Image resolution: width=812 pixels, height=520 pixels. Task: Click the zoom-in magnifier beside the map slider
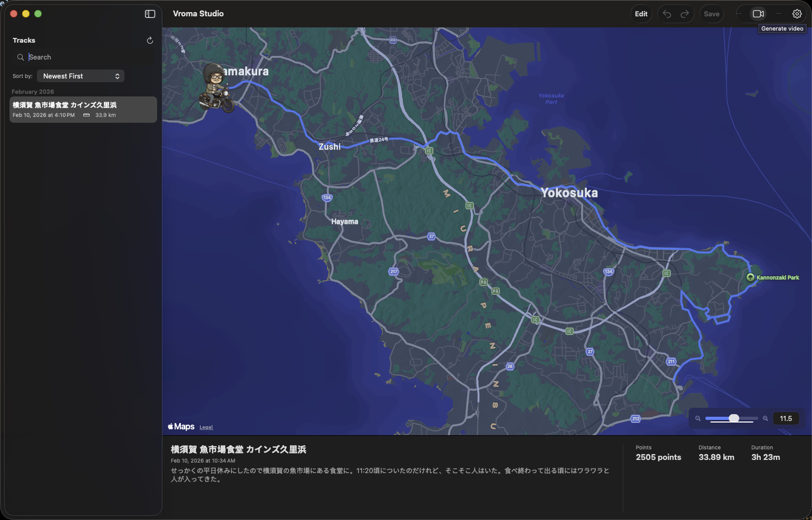tap(766, 418)
